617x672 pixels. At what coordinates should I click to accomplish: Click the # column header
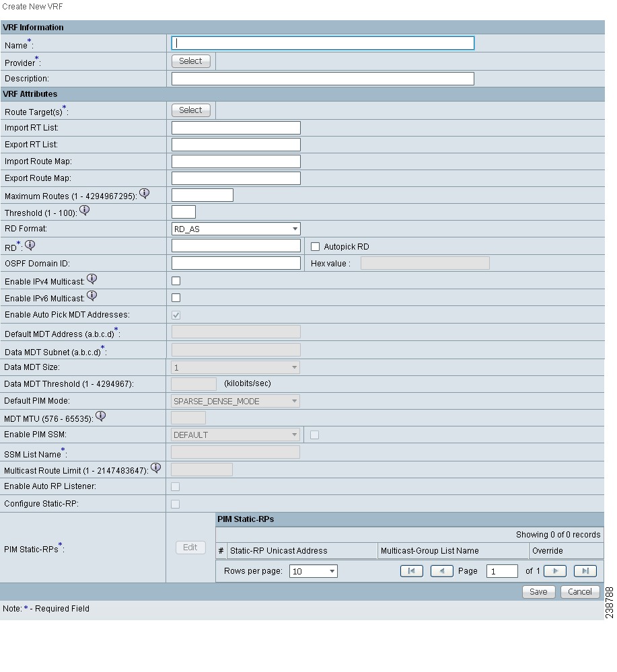coord(221,551)
